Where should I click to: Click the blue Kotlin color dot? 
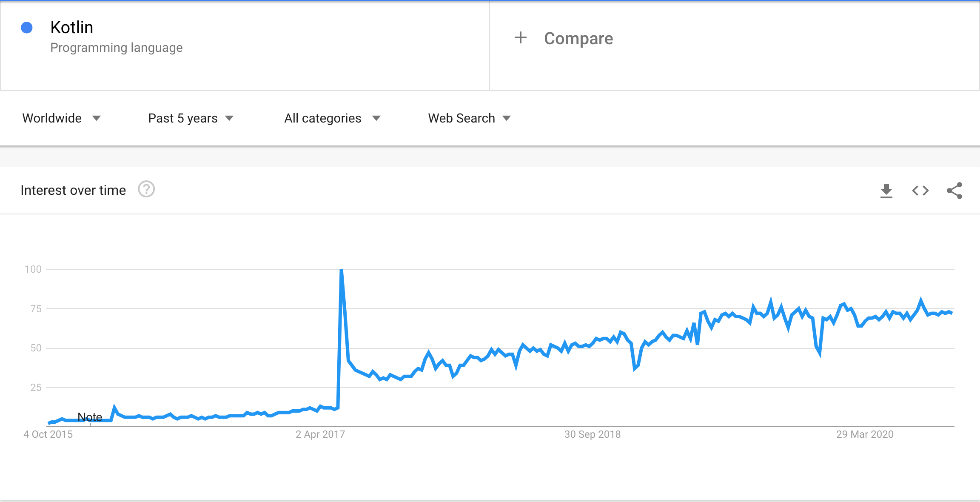[x=27, y=28]
